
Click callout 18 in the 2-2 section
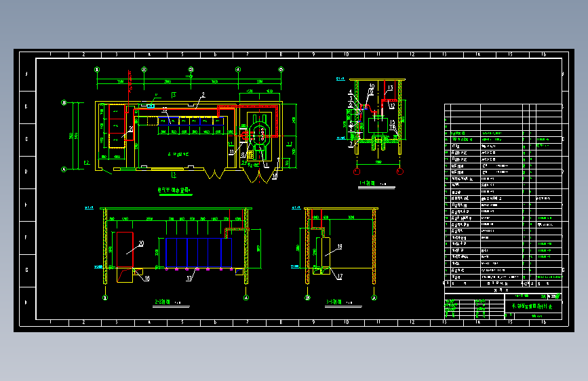coord(147,278)
